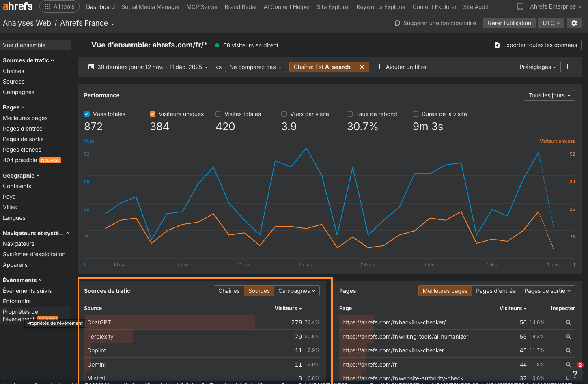Inspect the ai-humanizer page with magnifier icon
The image size is (588, 384).
(x=569, y=337)
